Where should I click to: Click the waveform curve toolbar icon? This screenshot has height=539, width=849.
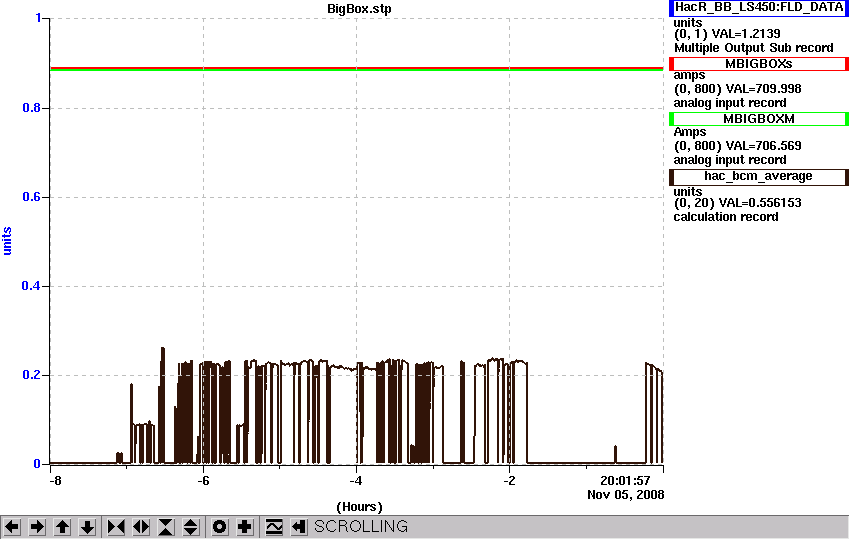tap(273, 527)
